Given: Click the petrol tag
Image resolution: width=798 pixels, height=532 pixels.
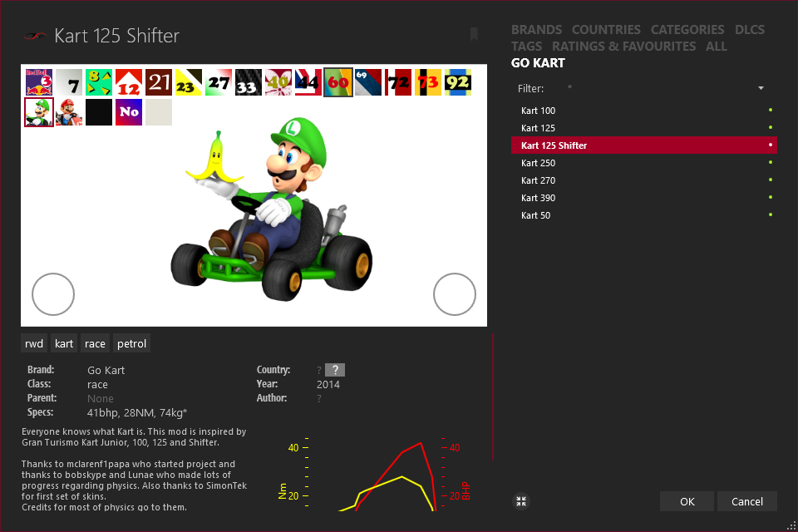Looking at the screenshot, I should pyautogui.click(x=131, y=343).
